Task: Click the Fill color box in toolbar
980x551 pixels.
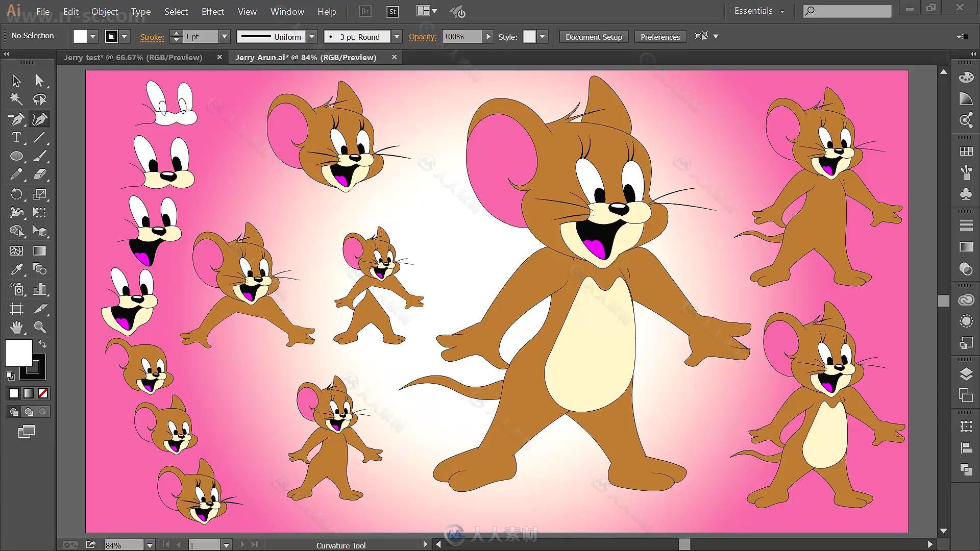Action: point(19,353)
